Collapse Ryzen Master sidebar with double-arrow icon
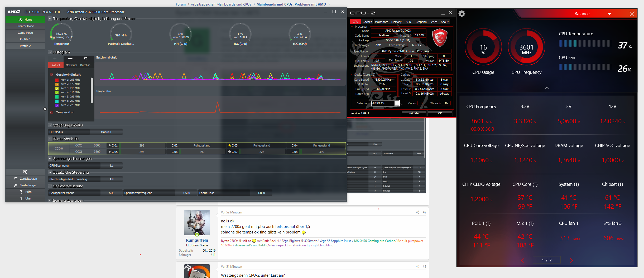Screen dimensions: 644x278 (x=45, y=109)
